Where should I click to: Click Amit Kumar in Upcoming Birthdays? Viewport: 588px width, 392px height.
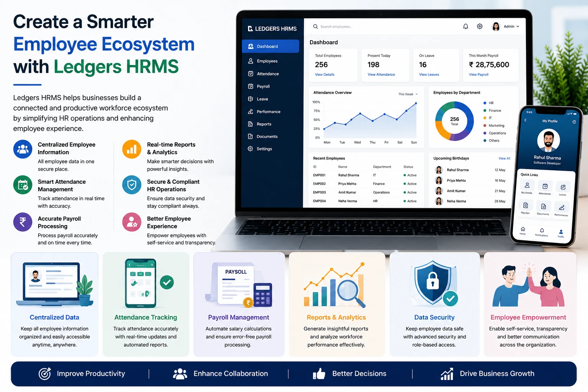pyautogui.click(x=456, y=191)
